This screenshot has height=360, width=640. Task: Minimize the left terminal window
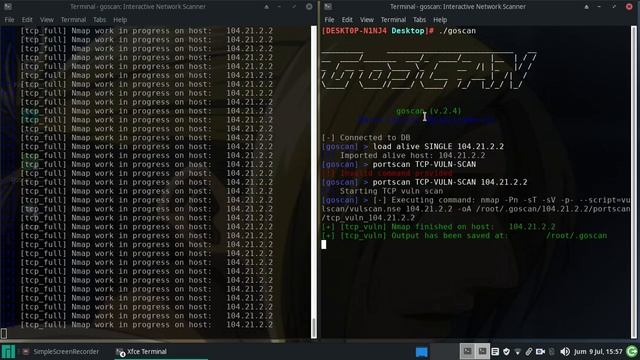[280, 7]
